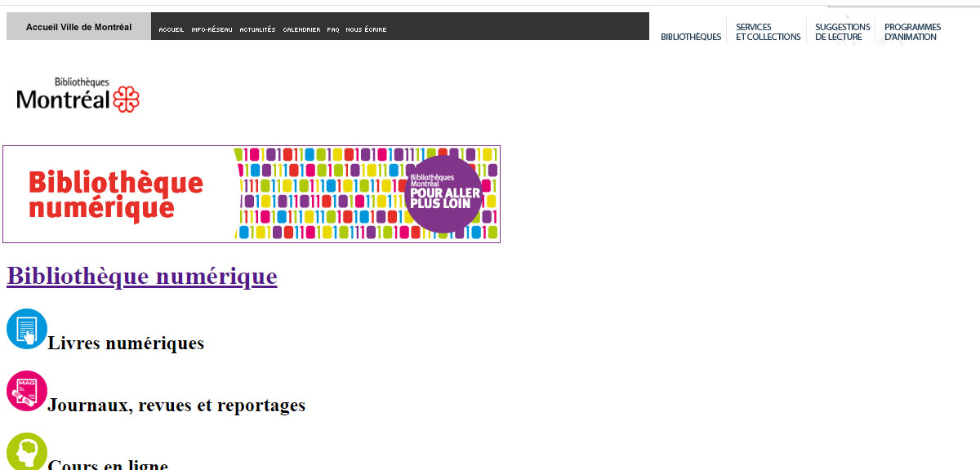980x470 pixels.
Task: Select Cours en ligne text
Action: tap(108, 465)
